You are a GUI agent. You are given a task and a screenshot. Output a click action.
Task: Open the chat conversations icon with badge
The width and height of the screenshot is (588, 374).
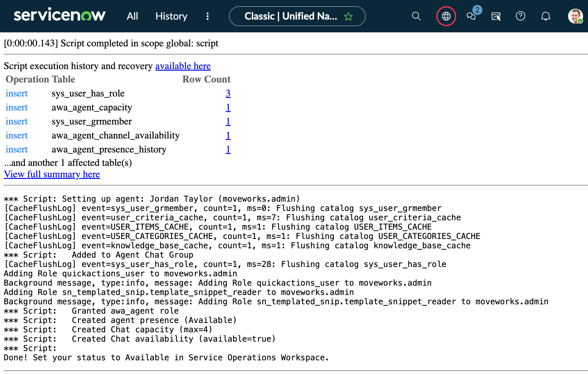(471, 16)
